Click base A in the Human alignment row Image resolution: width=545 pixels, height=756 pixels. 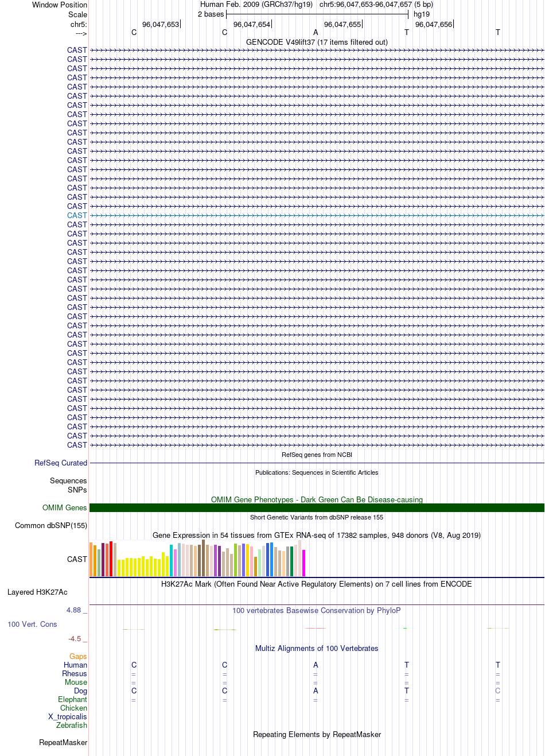pyautogui.click(x=316, y=665)
